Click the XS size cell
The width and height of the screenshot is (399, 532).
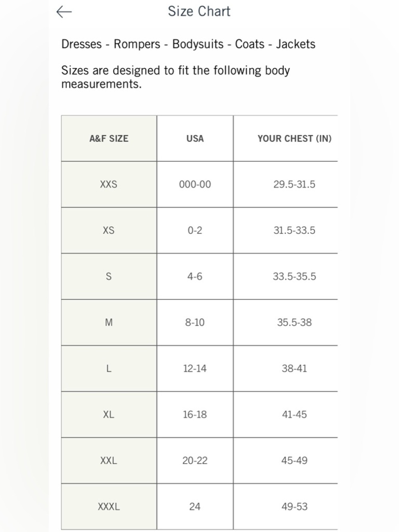(109, 230)
